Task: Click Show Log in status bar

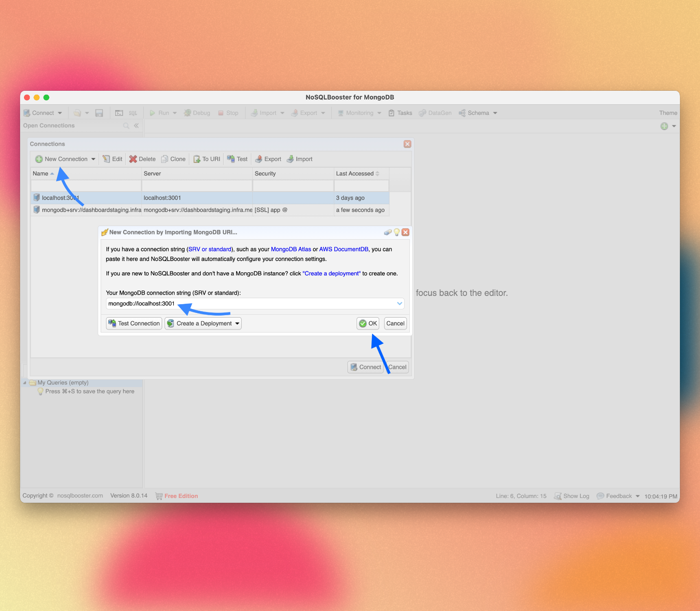Action: [572, 496]
